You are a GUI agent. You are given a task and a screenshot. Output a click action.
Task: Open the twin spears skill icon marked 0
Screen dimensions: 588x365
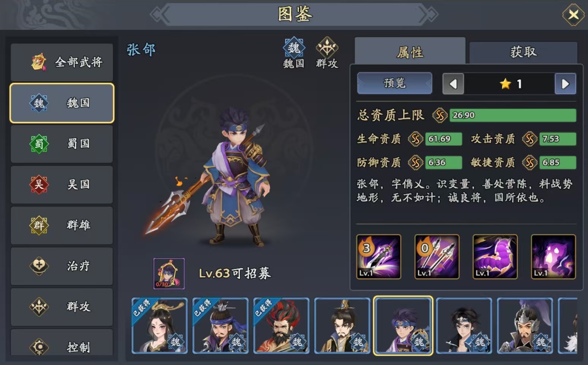(437, 256)
